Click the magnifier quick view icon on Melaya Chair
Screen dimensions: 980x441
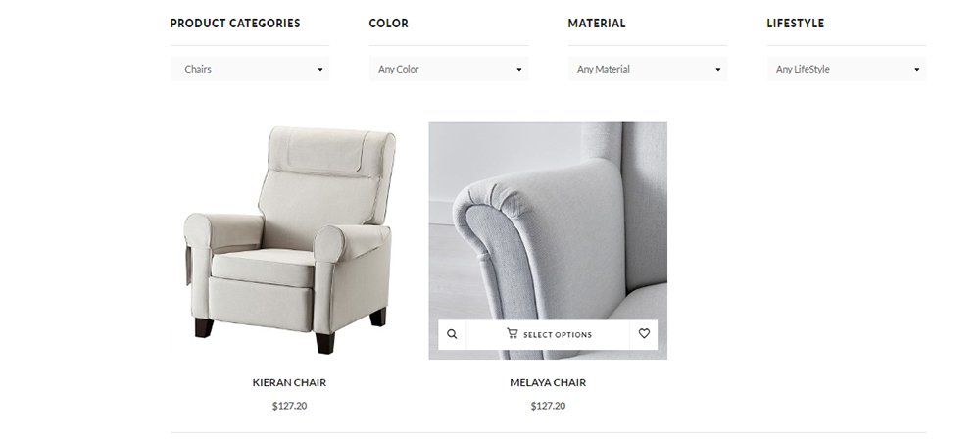[452, 334]
